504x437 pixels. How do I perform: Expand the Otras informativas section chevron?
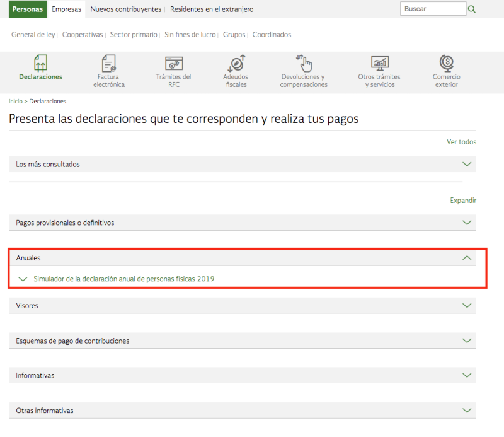tap(467, 411)
